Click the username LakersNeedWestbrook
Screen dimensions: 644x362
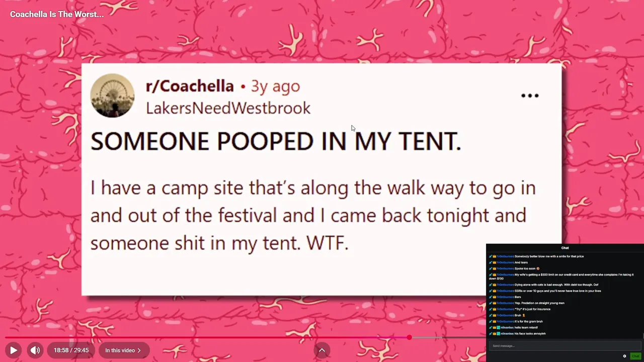point(228,108)
